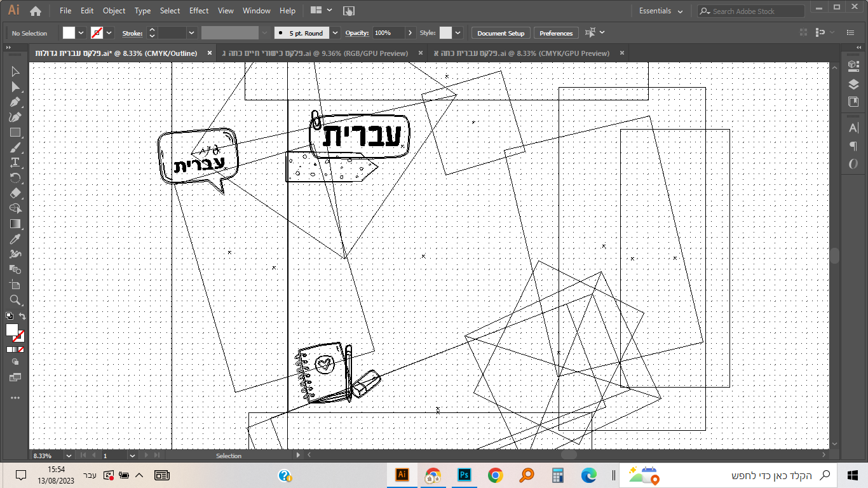The width and height of the screenshot is (868, 488).
Task: Open the Character panel icon
Action: coord(853,128)
